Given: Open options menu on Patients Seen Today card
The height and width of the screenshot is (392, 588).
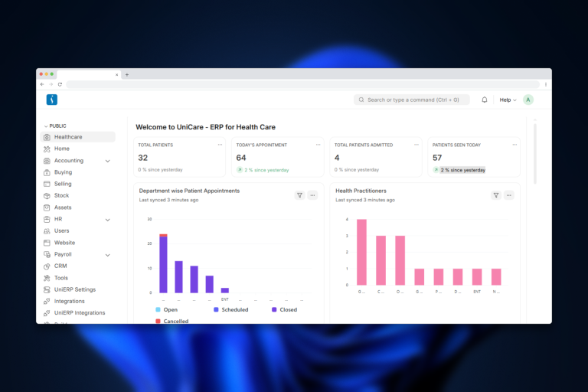Looking at the screenshot, I should point(514,145).
